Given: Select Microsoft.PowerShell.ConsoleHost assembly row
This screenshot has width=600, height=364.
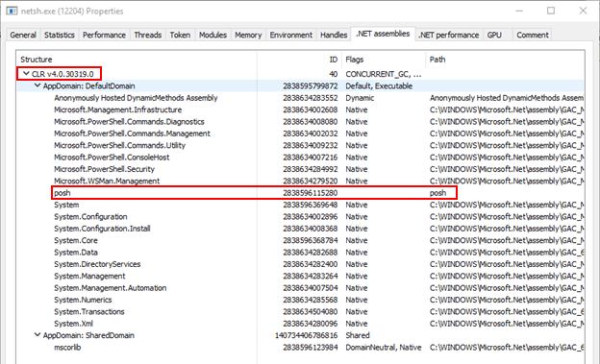Looking at the screenshot, I should click(x=300, y=158).
